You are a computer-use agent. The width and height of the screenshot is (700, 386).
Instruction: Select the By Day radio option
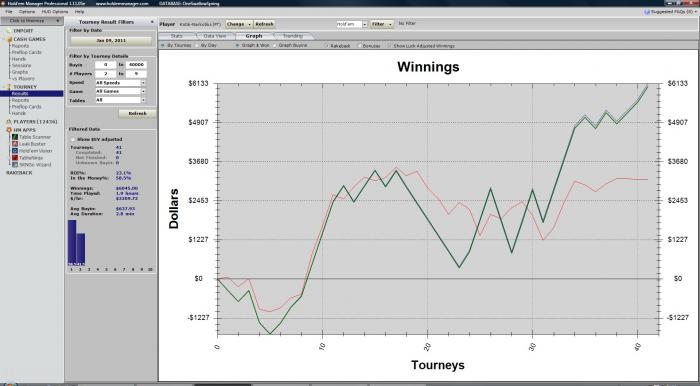(197, 46)
